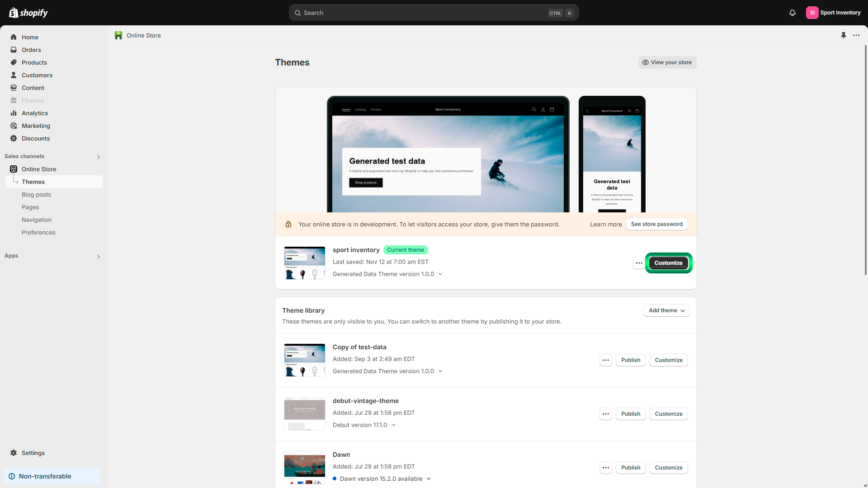Image resolution: width=868 pixels, height=488 pixels.
Task: Open the Analytics sidebar icon
Action: click(x=14, y=113)
